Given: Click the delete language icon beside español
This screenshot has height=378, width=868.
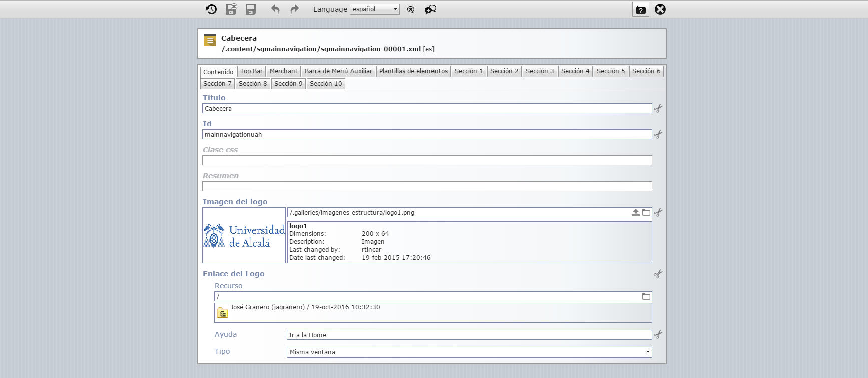Looking at the screenshot, I should tap(411, 10).
